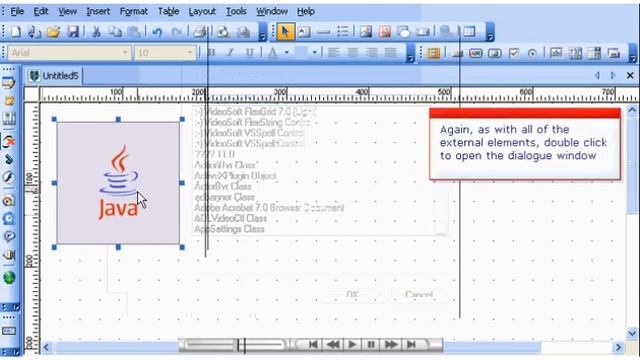Open the Tools menu
Viewport: 640px width, 360px height.
pos(236,11)
